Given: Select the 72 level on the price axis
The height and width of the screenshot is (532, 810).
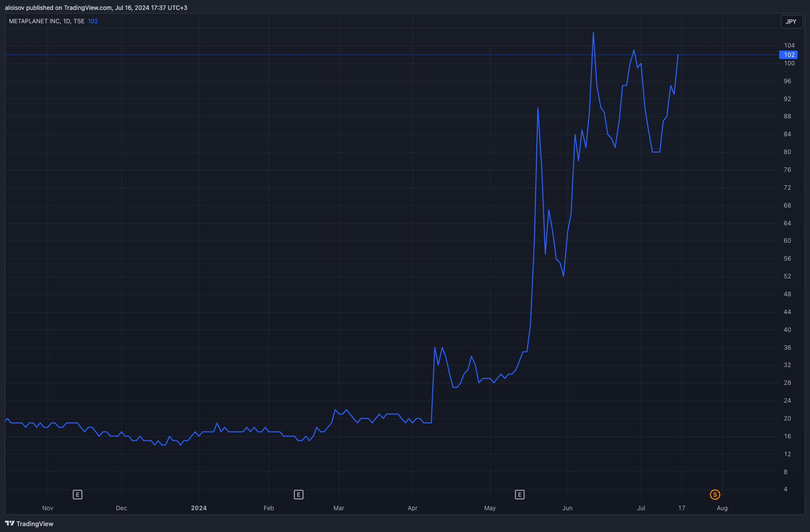Looking at the screenshot, I should coord(787,188).
